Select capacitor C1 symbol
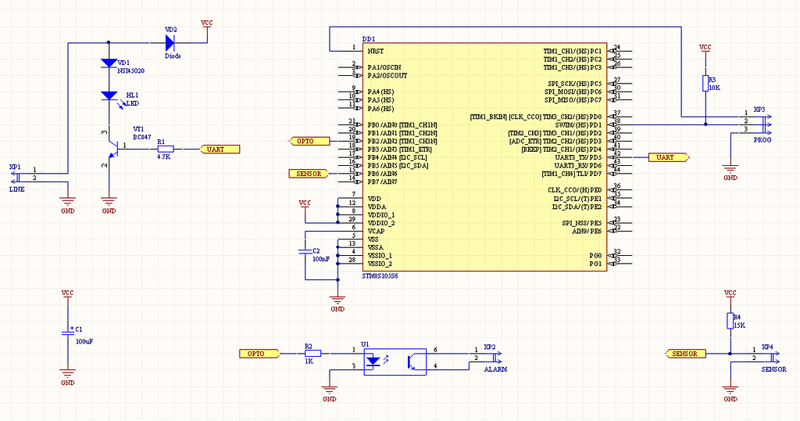The image size is (800, 421). point(68,333)
